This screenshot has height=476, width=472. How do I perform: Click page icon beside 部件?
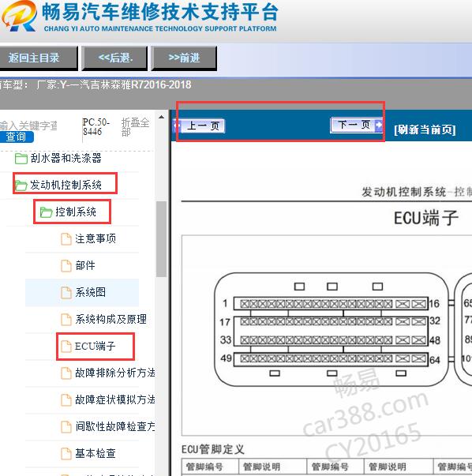tap(66, 266)
